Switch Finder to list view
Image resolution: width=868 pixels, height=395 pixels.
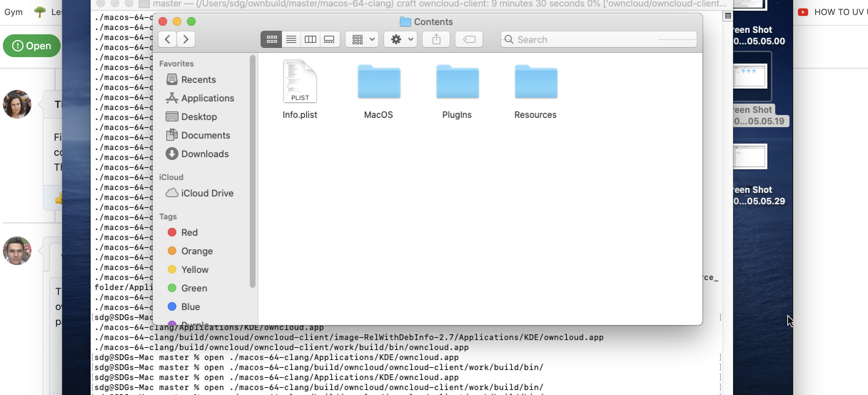[x=291, y=39]
